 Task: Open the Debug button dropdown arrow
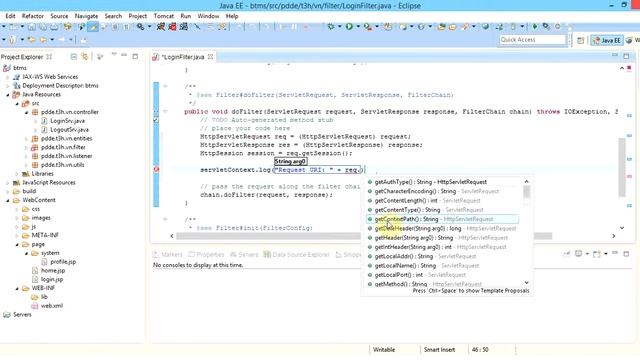[339, 27]
